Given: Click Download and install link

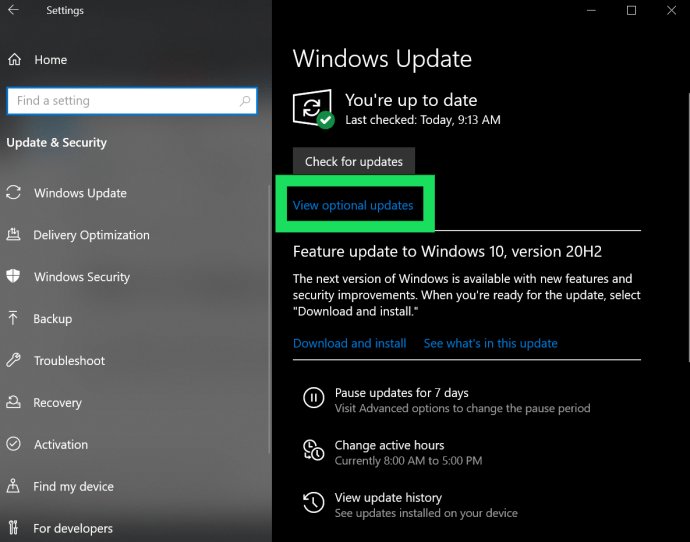Looking at the screenshot, I should pyautogui.click(x=349, y=343).
